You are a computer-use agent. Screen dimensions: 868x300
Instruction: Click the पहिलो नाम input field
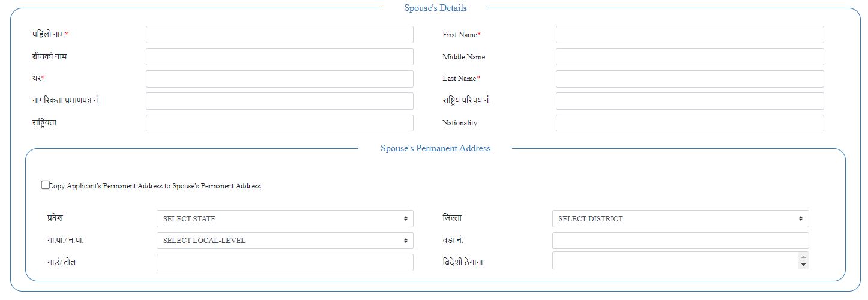click(279, 35)
